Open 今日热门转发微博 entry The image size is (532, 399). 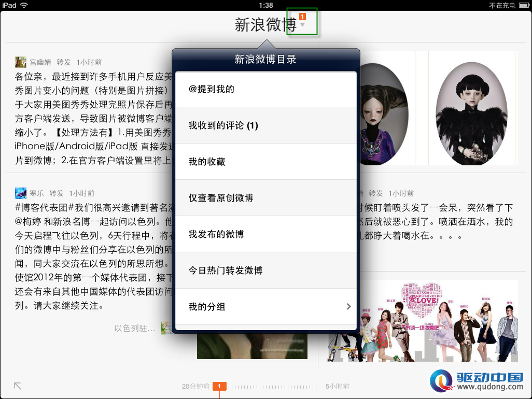(266, 270)
